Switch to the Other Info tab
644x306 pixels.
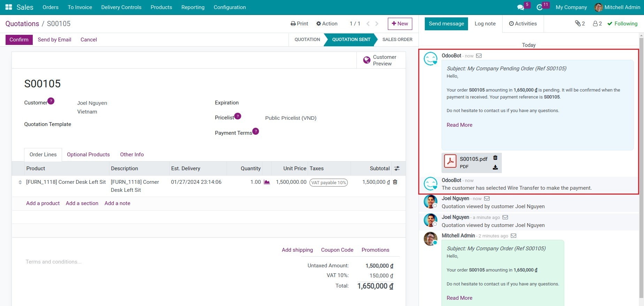tap(132, 155)
